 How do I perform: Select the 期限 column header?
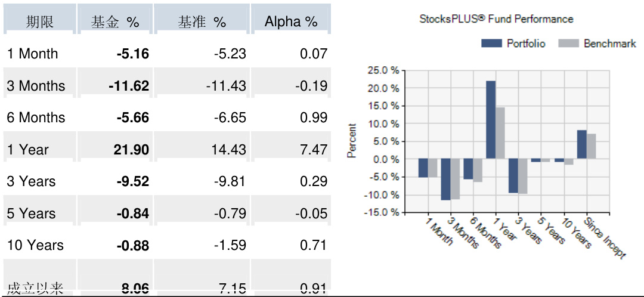point(40,22)
